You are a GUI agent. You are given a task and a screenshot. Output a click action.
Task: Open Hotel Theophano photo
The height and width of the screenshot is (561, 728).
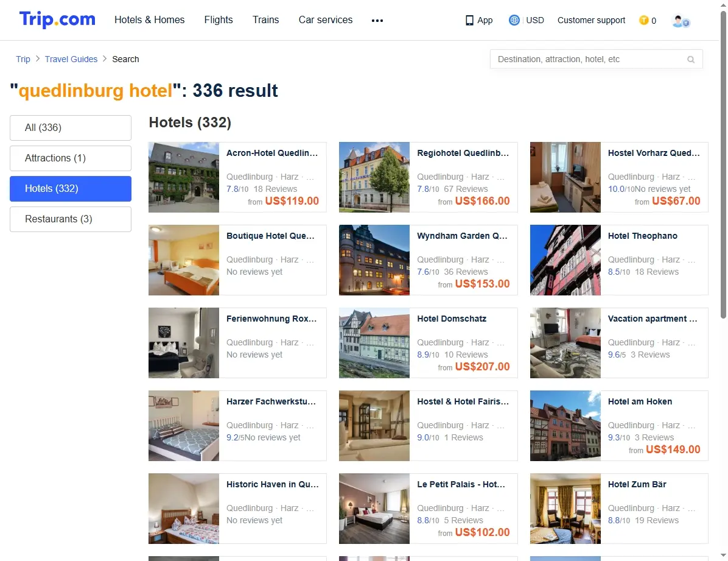click(565, 260)
